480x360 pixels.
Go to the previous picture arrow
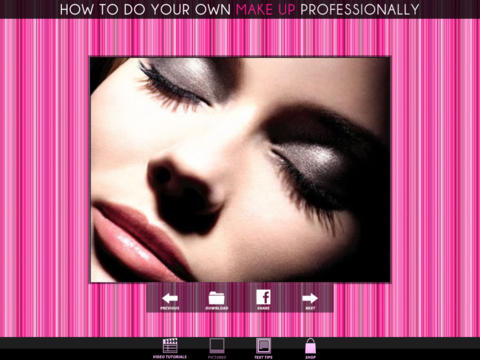pyautogui.click(x=170, y=300)
